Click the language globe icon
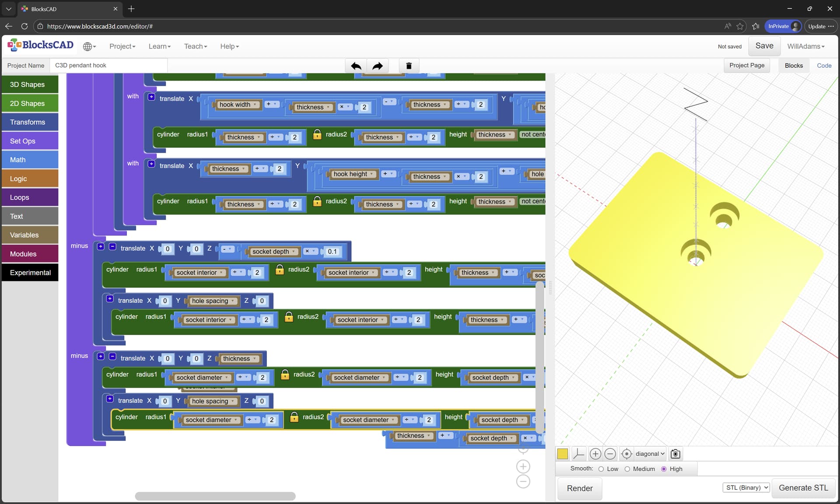Image resolution: width=840 pixels, height=504 pixels. 89,46
